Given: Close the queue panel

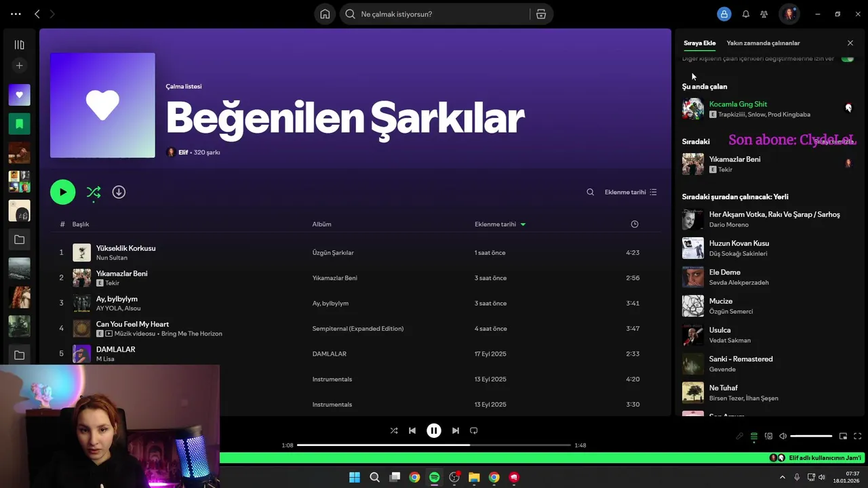Looking at the screenshot, I should pyautogui.click(x=850, y=43).
